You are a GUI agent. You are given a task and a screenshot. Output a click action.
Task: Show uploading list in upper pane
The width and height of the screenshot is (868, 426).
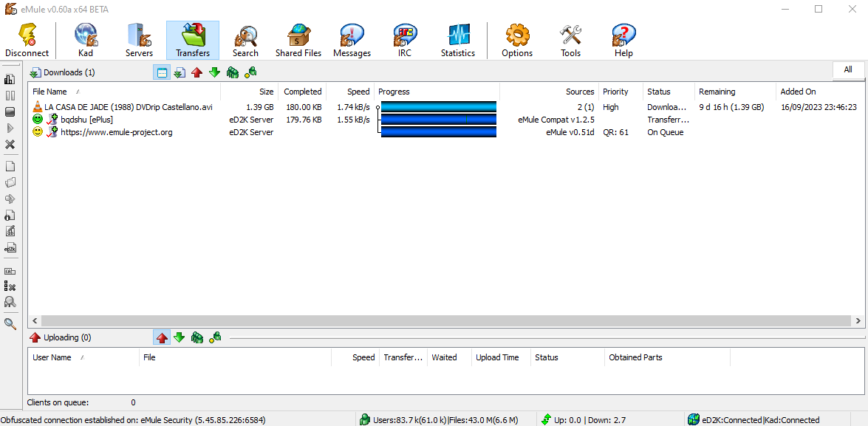197,72
